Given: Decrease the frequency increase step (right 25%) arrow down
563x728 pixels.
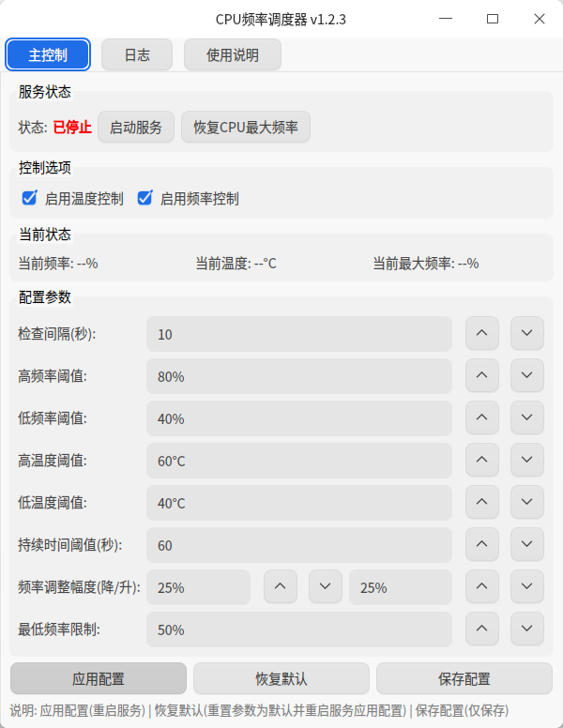Looking at the screenshot, I should coord(526,586).
